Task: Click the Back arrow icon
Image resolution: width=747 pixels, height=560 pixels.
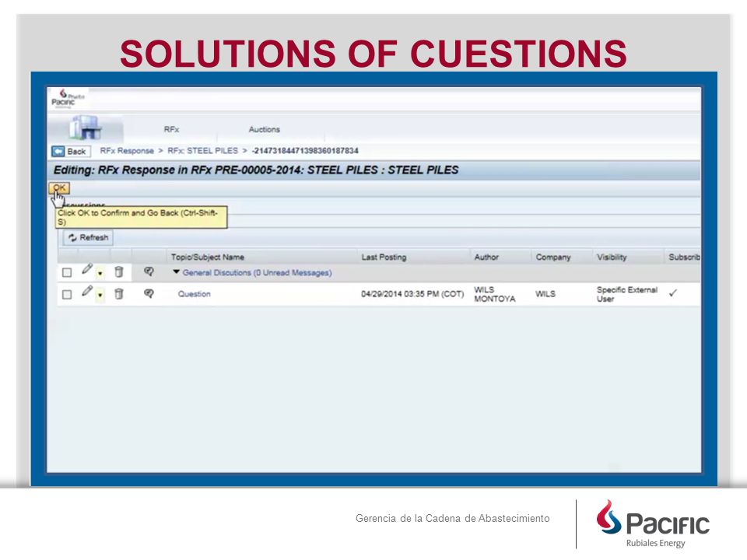Action: [x=58, y=152]
